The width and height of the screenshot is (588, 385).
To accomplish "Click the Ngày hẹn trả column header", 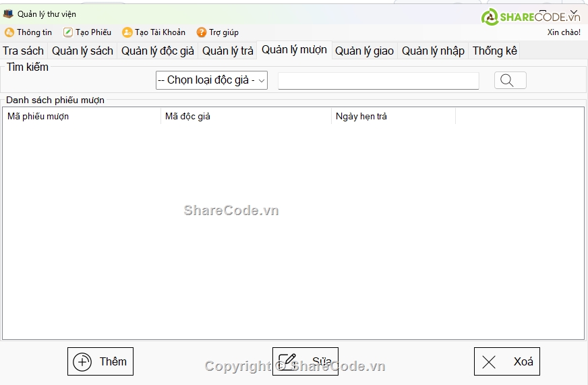I will click(393, 117).
